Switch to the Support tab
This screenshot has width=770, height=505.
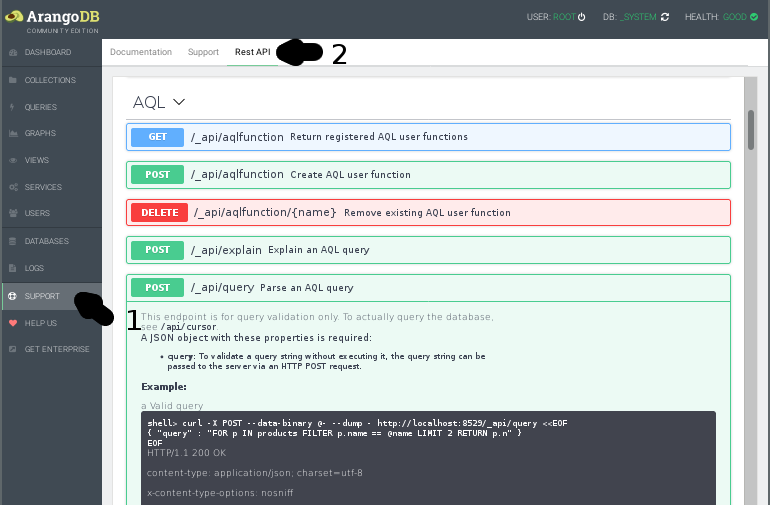[203, 52]
